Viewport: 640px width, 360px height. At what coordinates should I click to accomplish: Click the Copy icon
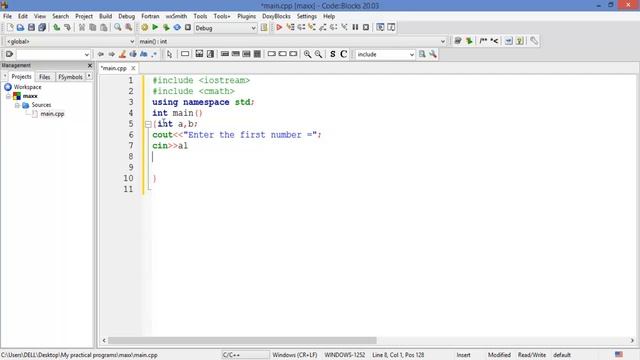tap(93, 27)
